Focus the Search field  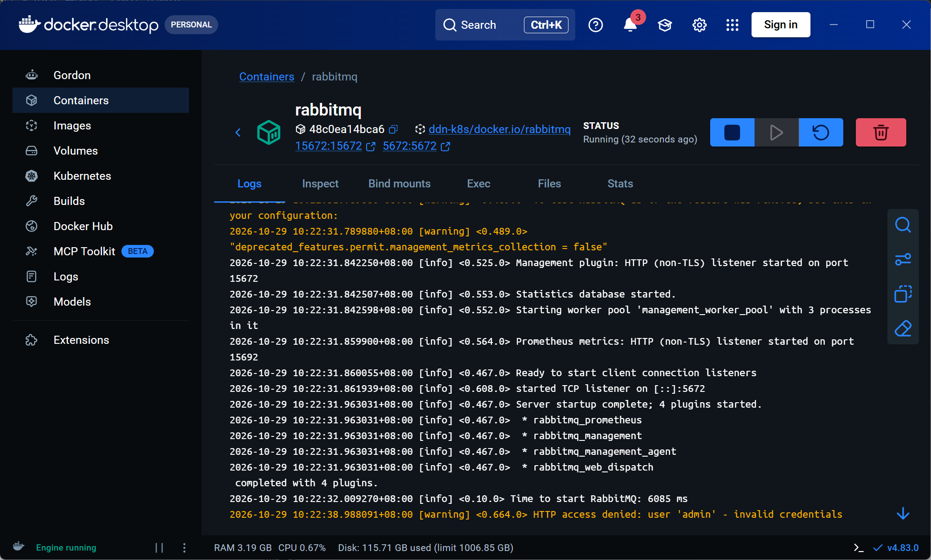coord(505,25)
